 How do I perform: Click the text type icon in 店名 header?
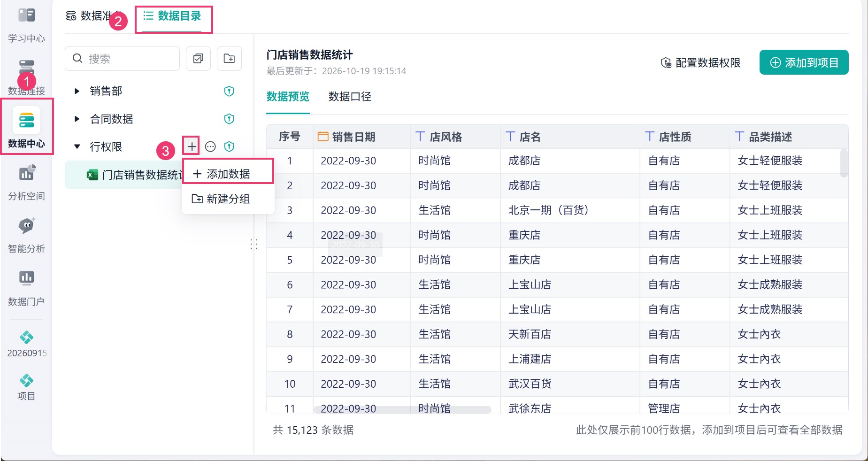point(510,137)
